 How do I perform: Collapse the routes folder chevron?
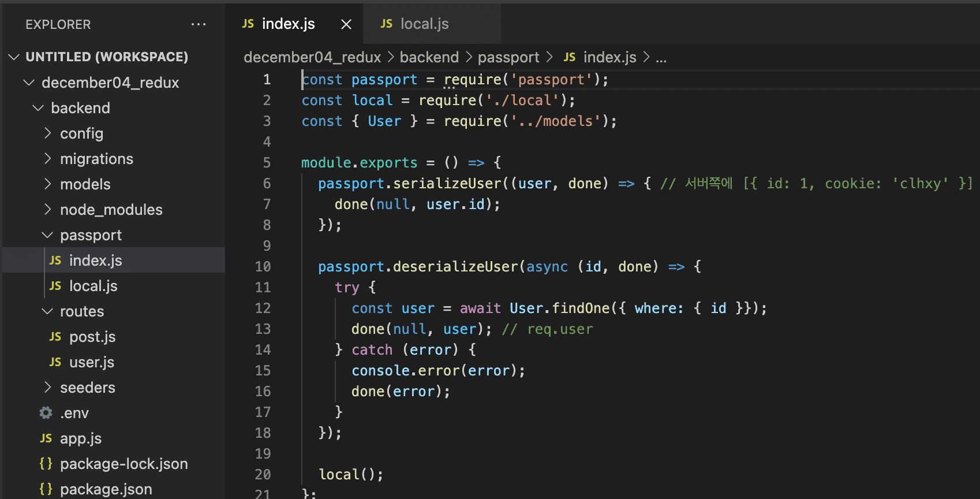pos(47,311)
